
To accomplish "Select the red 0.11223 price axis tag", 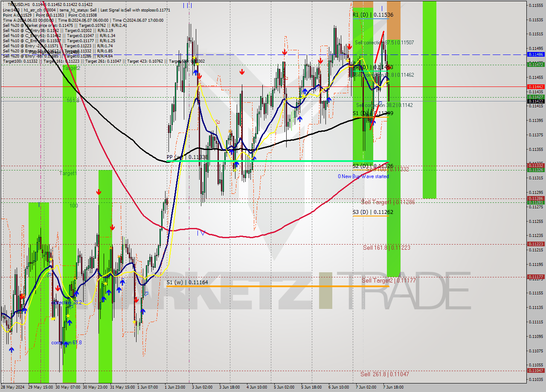I will click(536, 244).
